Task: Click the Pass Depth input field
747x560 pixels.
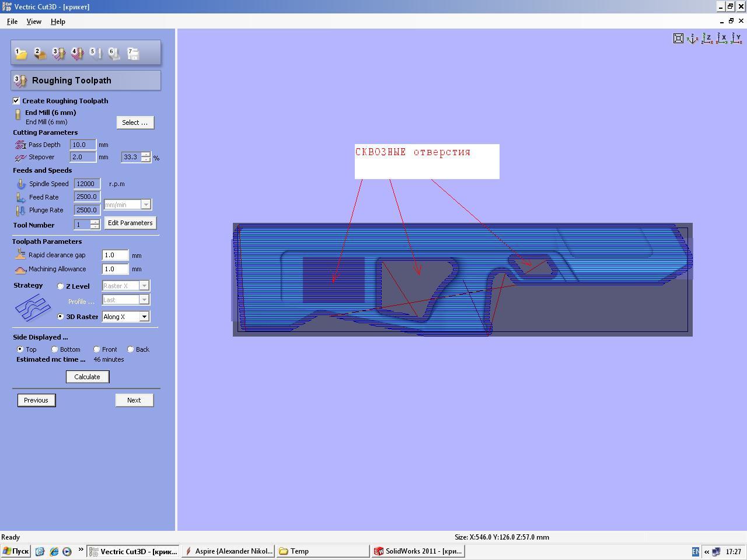Action: pos(83,145)
